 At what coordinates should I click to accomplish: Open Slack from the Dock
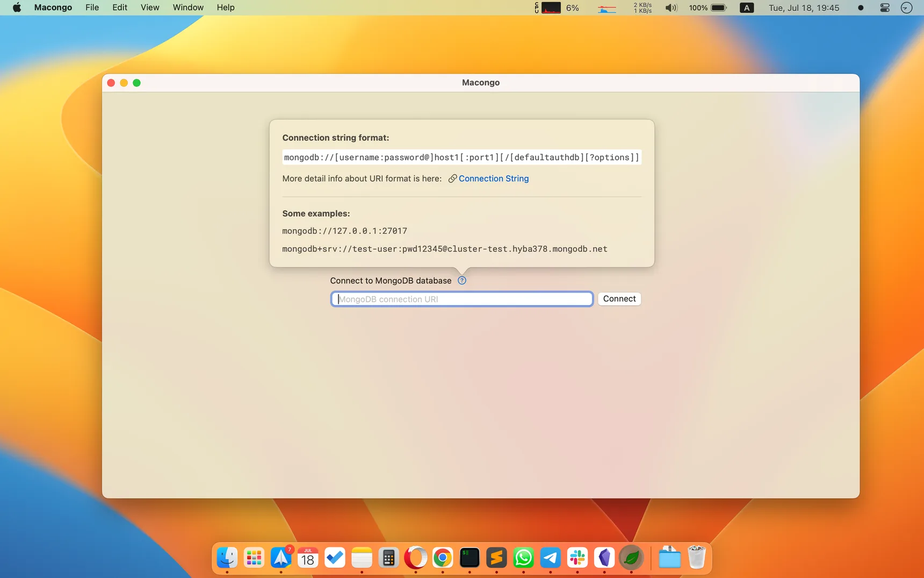[577, 558]
